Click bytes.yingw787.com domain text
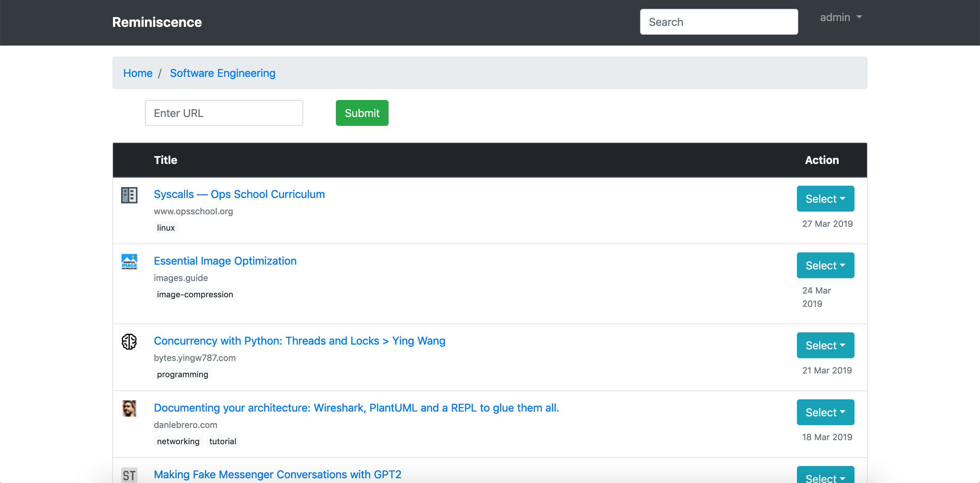The image size is (980, 483). [x=195, y=358]
